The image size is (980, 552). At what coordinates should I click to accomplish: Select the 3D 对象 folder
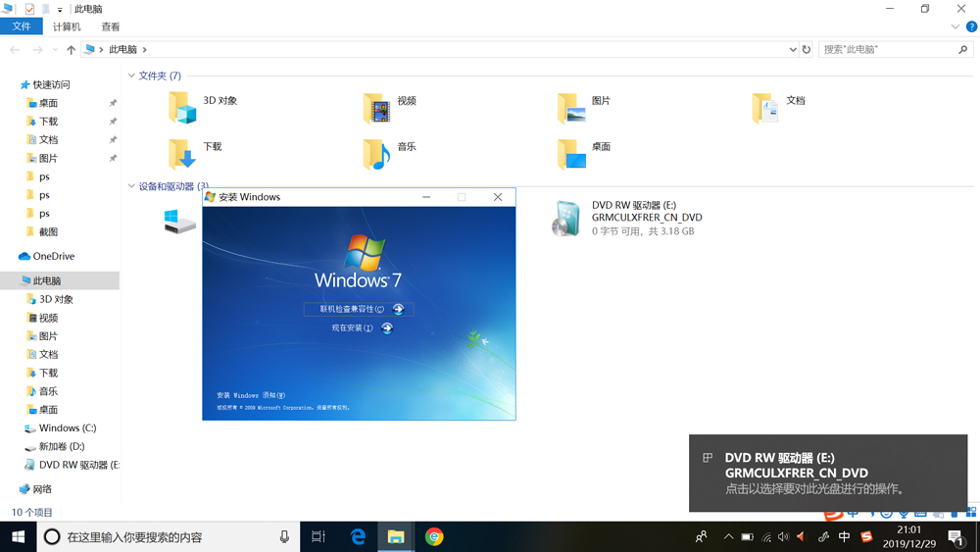[x=203, y=107]
